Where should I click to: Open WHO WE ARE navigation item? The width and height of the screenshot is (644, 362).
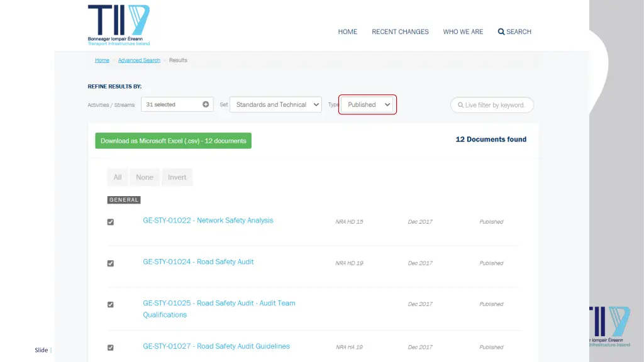coord(463,31)
